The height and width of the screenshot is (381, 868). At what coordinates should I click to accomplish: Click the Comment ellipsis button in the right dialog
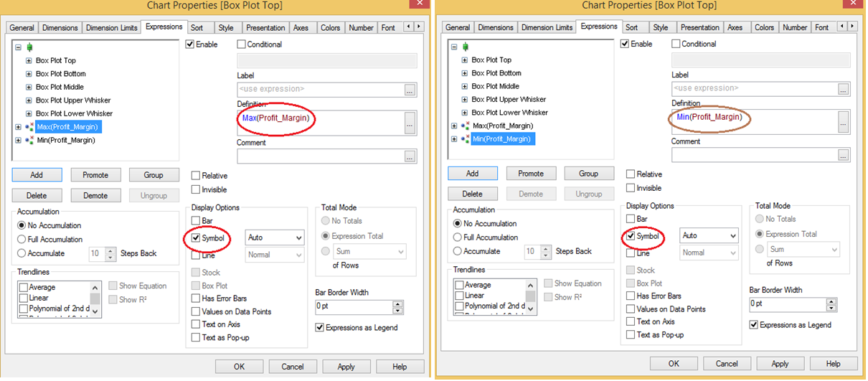click(x=844, y=156)
